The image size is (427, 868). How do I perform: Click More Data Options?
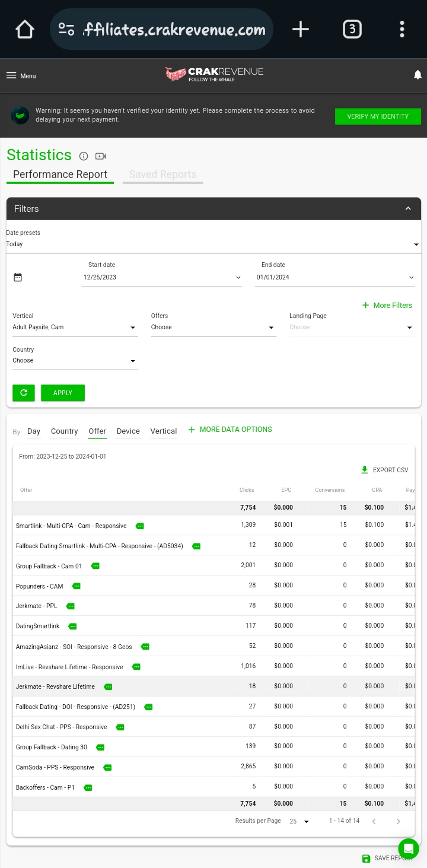230,430
